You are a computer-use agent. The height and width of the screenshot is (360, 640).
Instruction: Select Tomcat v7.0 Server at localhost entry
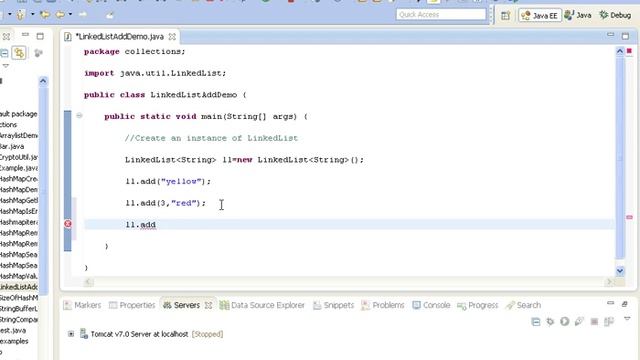tap(151, 334)
